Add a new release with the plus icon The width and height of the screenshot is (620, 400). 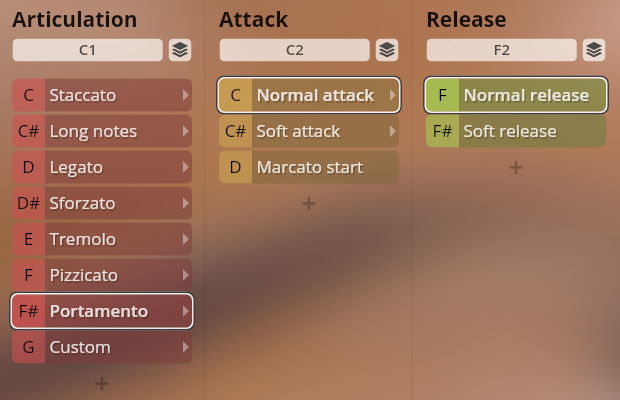click(515, 167)
